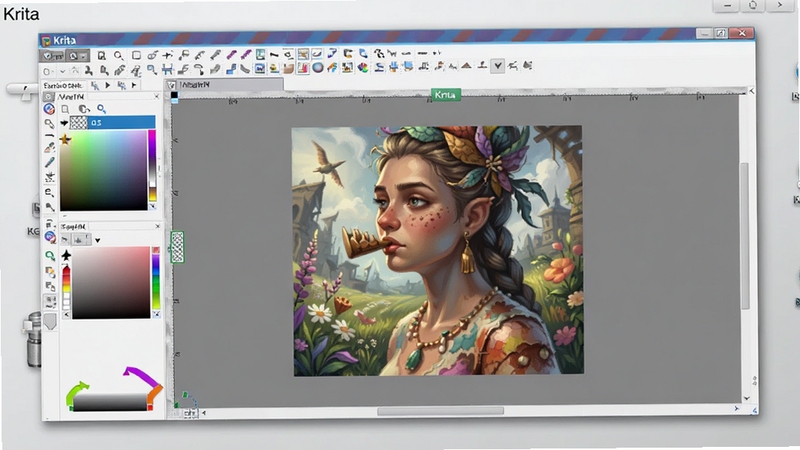The image size is (800, 450).
Task: Expand the small chevron in second toolbar row
Action: [x=62, y=71]
